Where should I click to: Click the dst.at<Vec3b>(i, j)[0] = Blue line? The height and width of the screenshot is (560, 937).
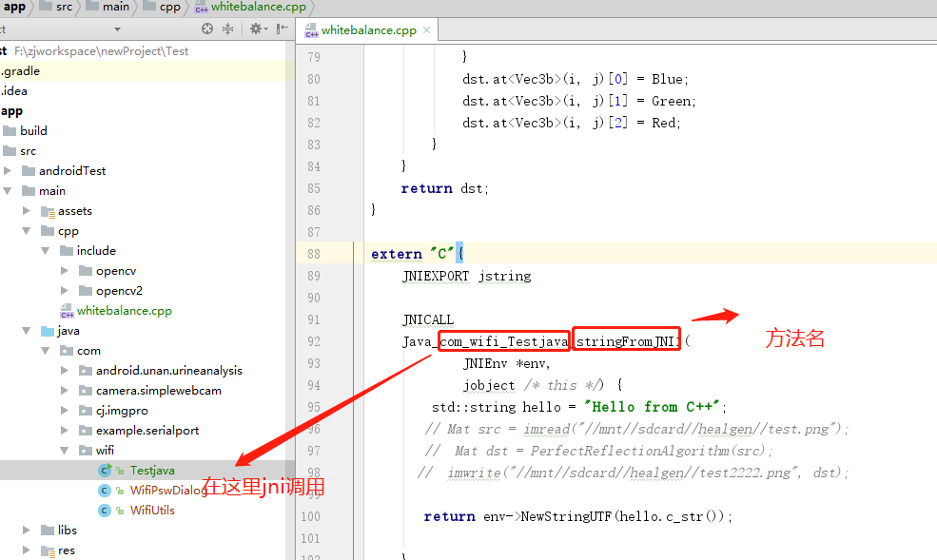click(x=576, y=80)
